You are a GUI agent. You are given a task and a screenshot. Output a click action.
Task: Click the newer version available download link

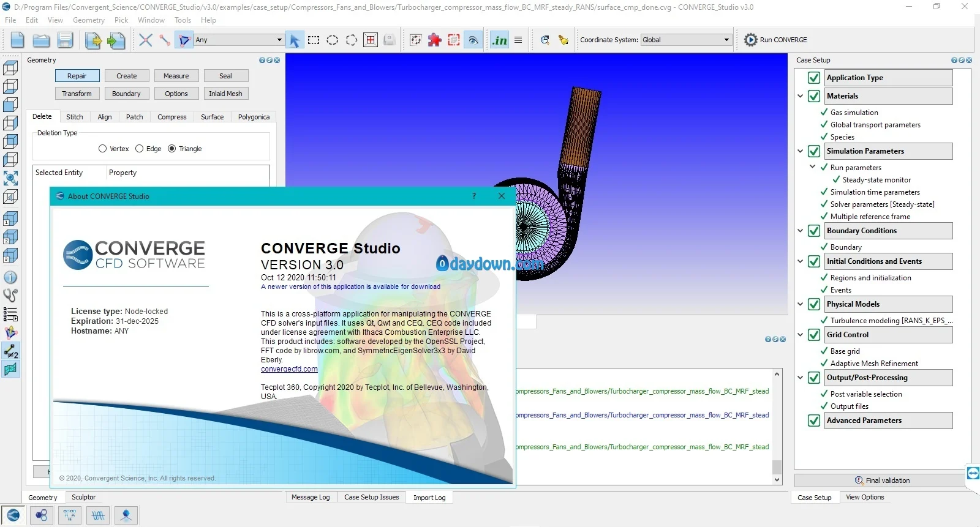(x=350, y=286)
